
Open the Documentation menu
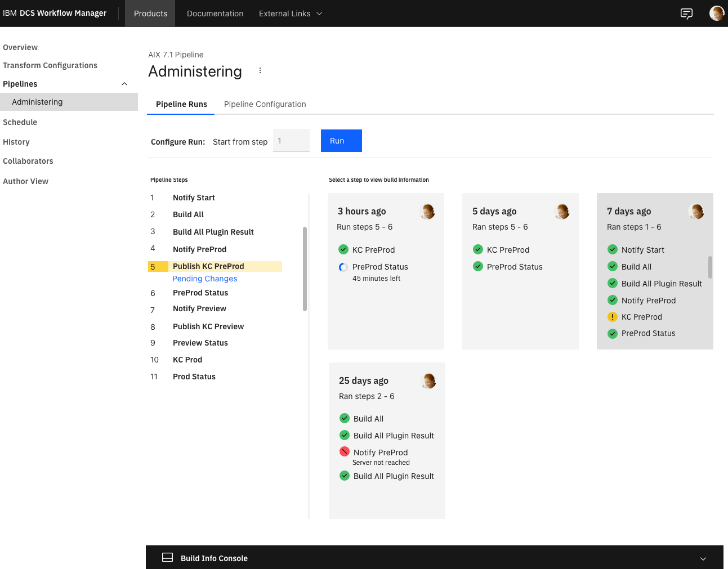coord(215,14)
